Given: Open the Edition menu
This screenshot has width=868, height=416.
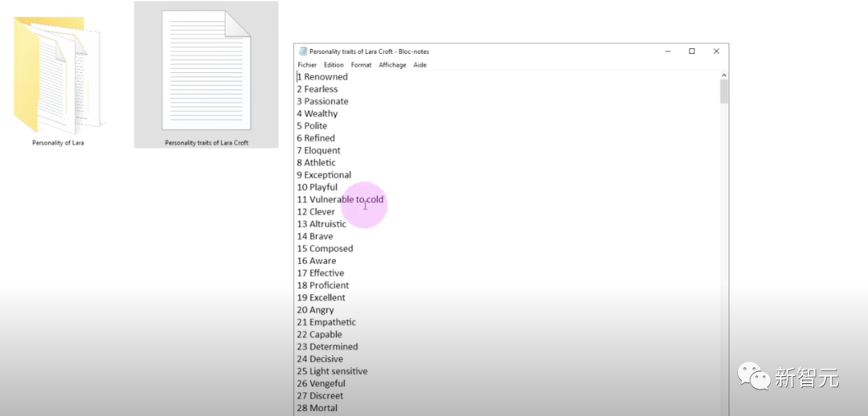Looking at the screenshot, I should coord(334,65).
